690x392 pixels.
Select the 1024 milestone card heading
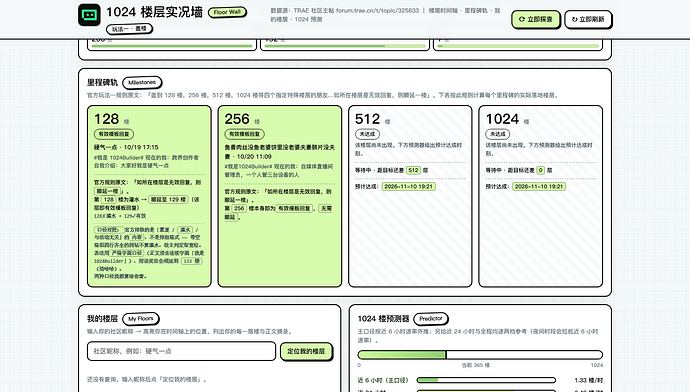click(503, 119)
